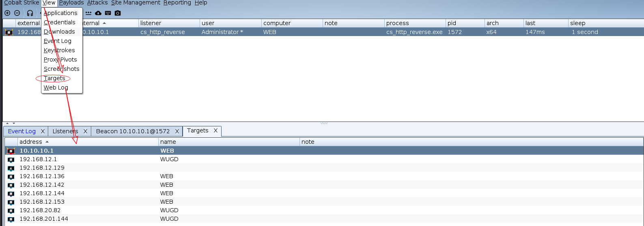
Task: Sort targets by the note column header
Action: pyautogui.click(x=472, y=142)
